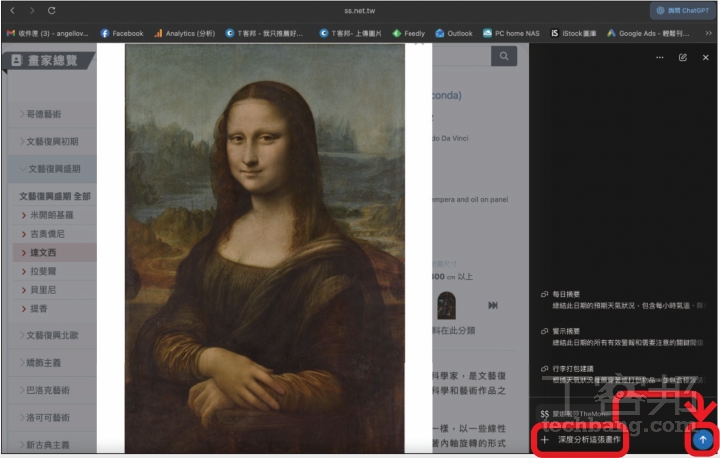
Task: Choose the 警示摘要 suggestion
Action: pyautogui.click(x=622, y=337)
